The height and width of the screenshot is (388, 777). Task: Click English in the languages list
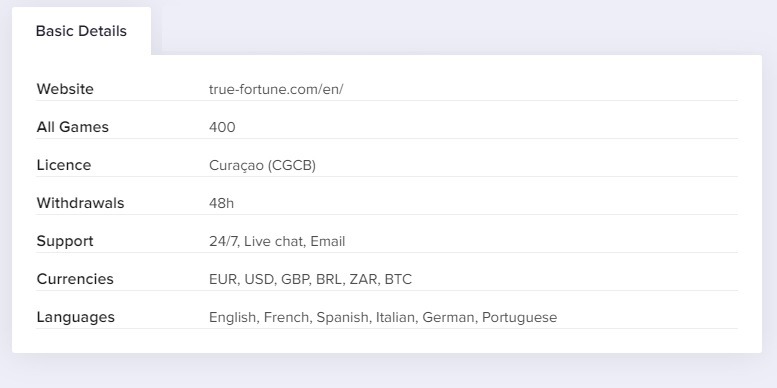[232, 318]
